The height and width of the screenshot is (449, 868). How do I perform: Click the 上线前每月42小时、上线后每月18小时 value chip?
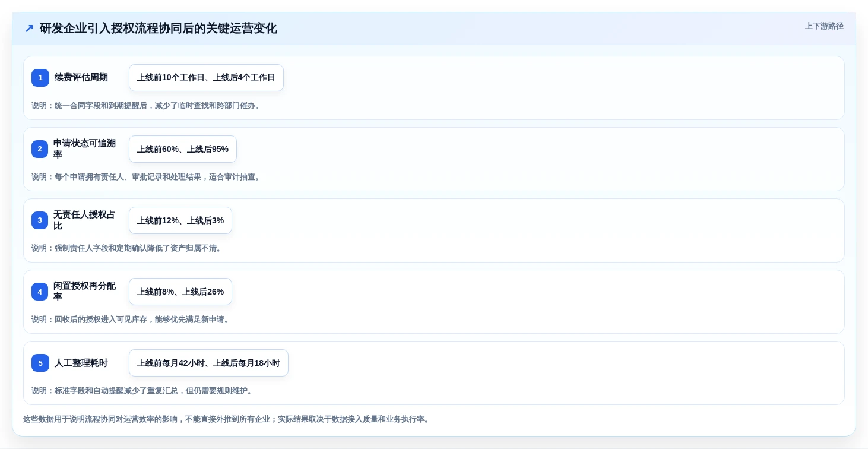(208, 363)
